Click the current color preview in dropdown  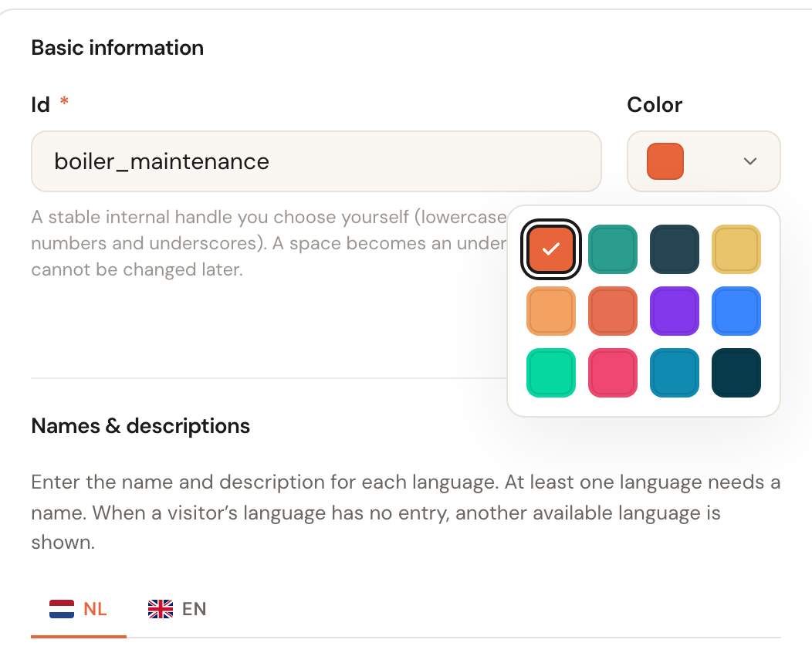[665, 161]
